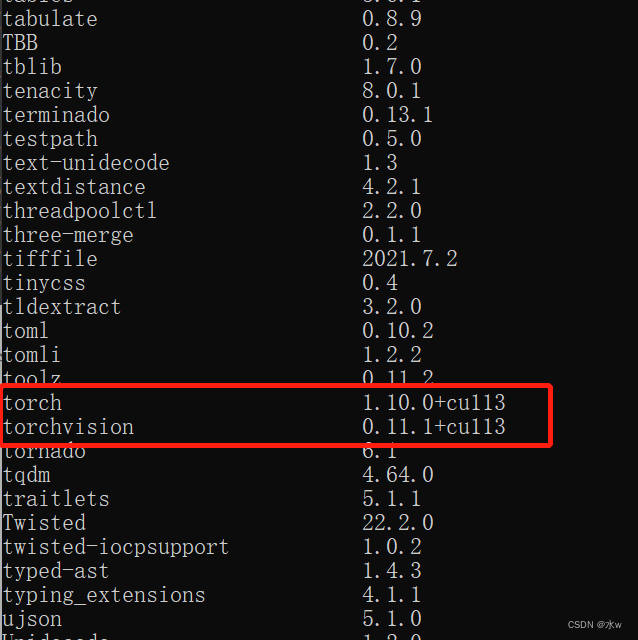This screenshot has width=638, height=640.
Task: Click the torch package name
Action: click(x=33, y=403)
